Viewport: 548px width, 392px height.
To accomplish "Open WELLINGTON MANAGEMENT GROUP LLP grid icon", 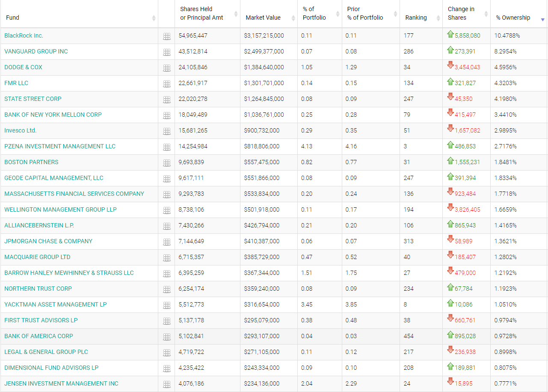I will [167, 210].
